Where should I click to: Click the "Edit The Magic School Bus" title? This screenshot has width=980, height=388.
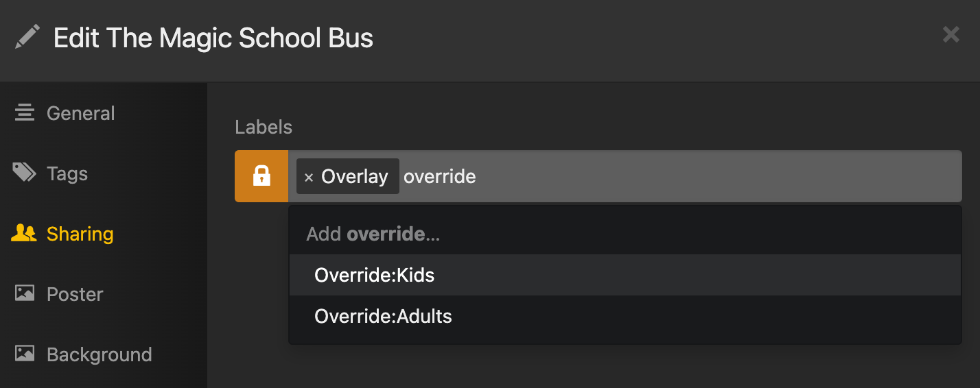(x=213, y=38)
